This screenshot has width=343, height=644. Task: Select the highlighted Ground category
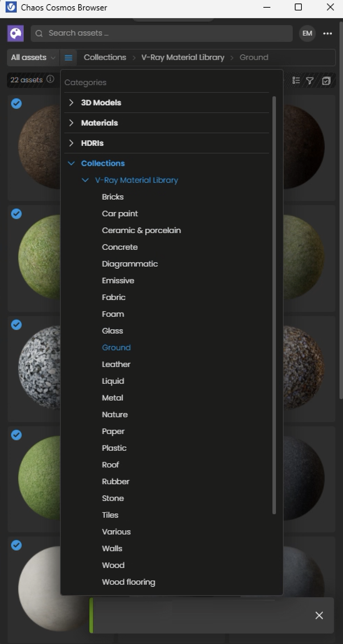click(116, 347)
